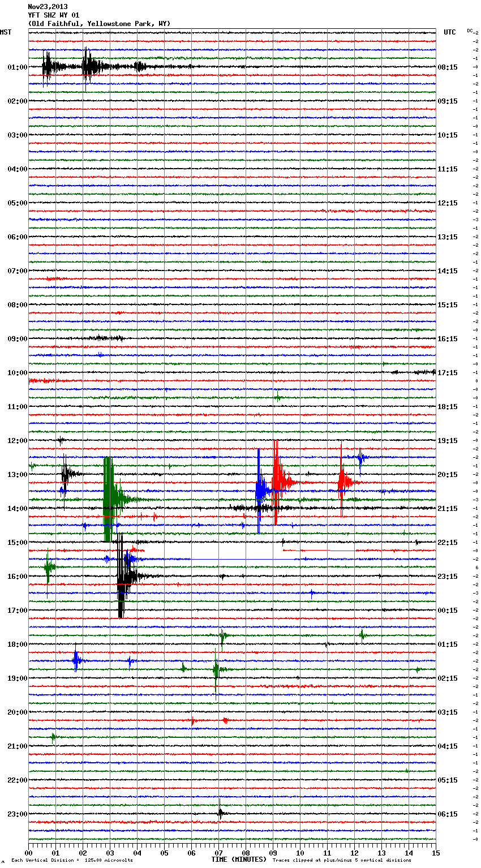Select the 14:00 MST time label

click(x=18, y=508)
